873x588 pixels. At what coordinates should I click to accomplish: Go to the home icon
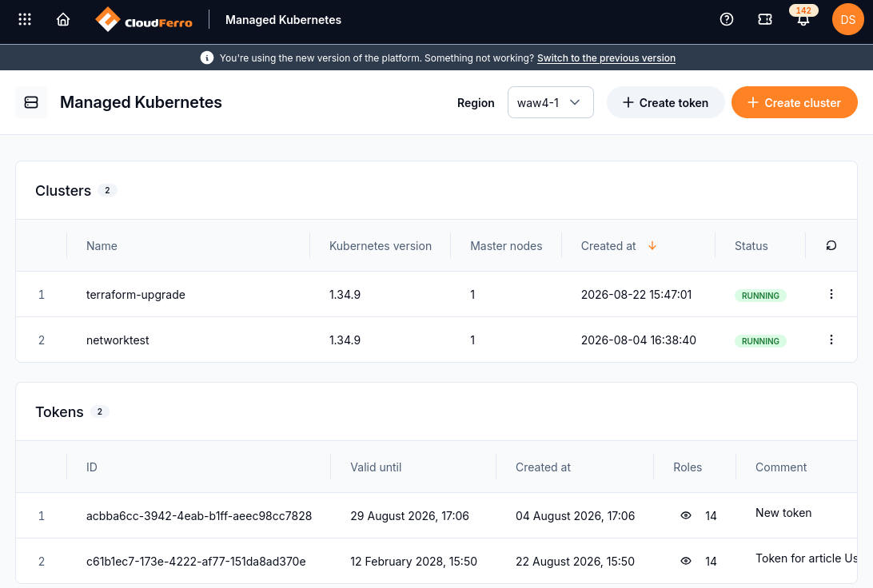coord(63,19)
